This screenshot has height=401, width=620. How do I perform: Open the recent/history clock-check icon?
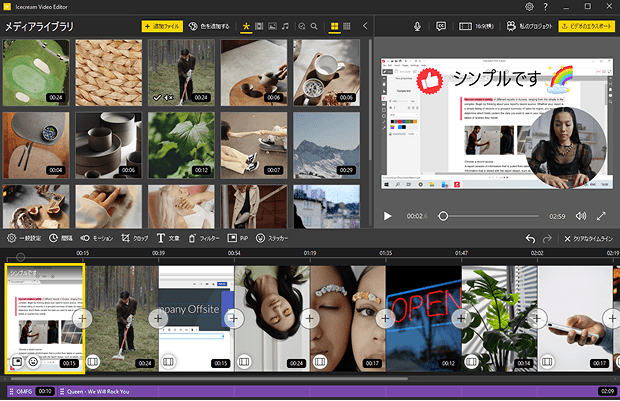pos(302,26)
